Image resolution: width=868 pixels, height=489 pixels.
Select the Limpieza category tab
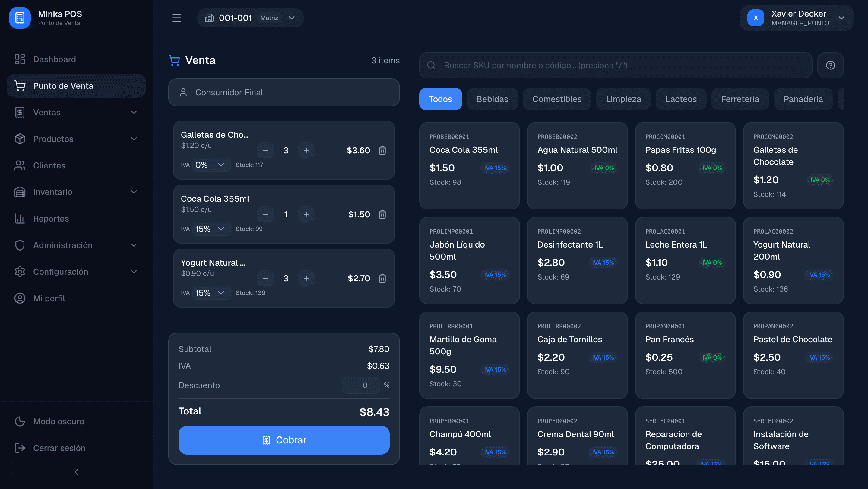(623, 99)
